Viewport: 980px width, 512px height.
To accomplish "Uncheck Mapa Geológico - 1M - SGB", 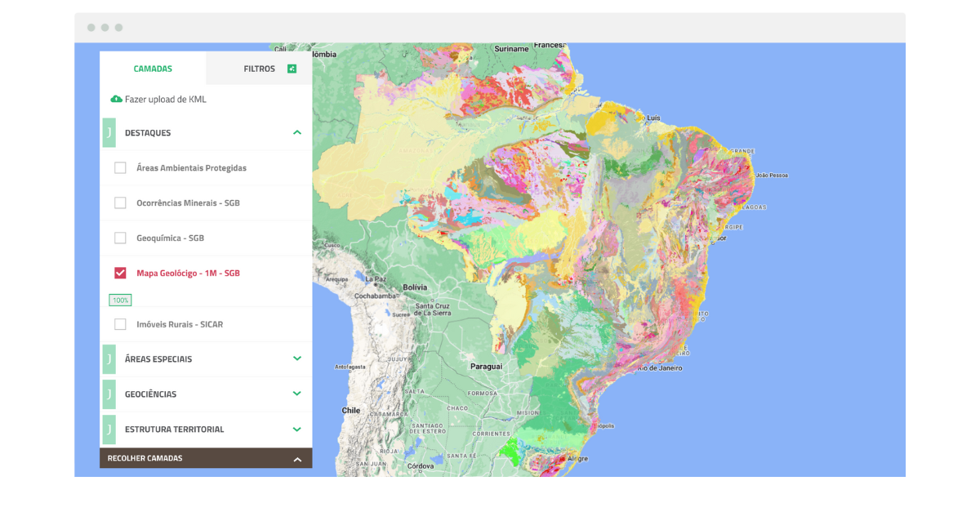I will point(120,273).
